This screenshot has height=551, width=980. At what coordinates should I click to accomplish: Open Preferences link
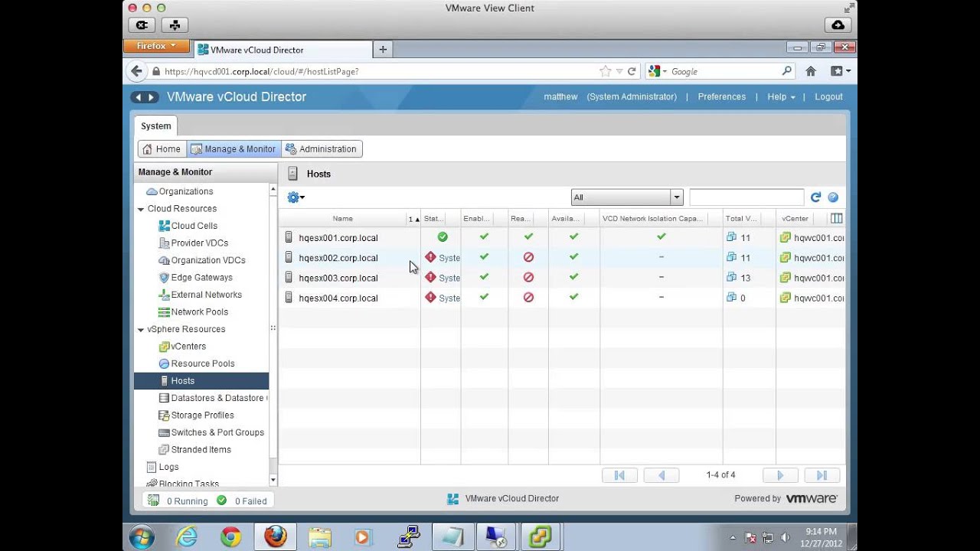click(722, 97)
